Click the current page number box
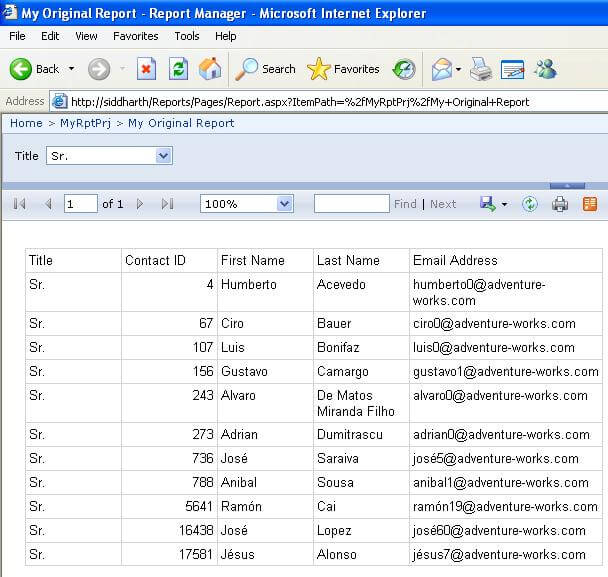Viewport: 608px width, 577px height. (x=81, y=204)
